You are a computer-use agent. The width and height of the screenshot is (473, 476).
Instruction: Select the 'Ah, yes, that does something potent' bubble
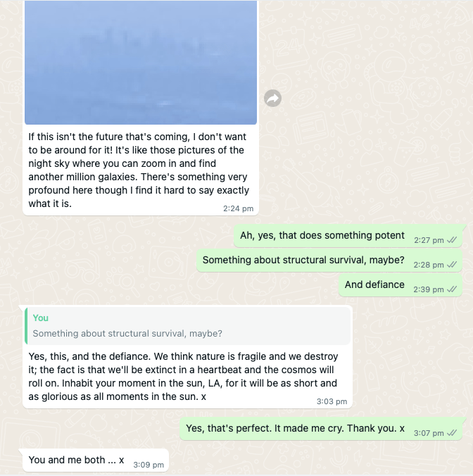click(x=322, y=236)
